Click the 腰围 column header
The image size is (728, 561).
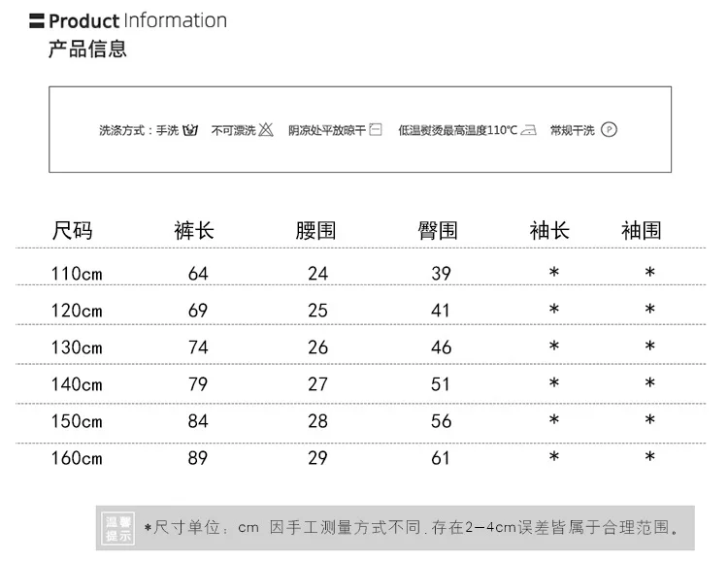315,230
